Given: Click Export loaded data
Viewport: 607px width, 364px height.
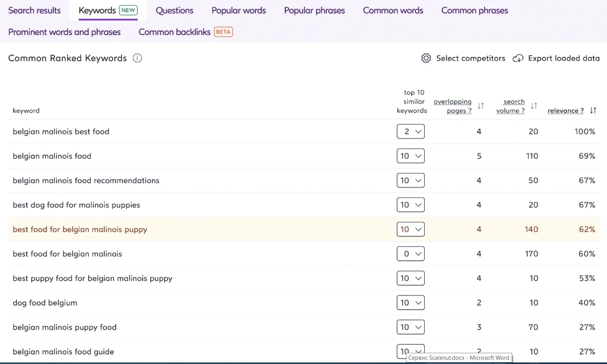Looking at the screenshot, I should pos(564,58).
